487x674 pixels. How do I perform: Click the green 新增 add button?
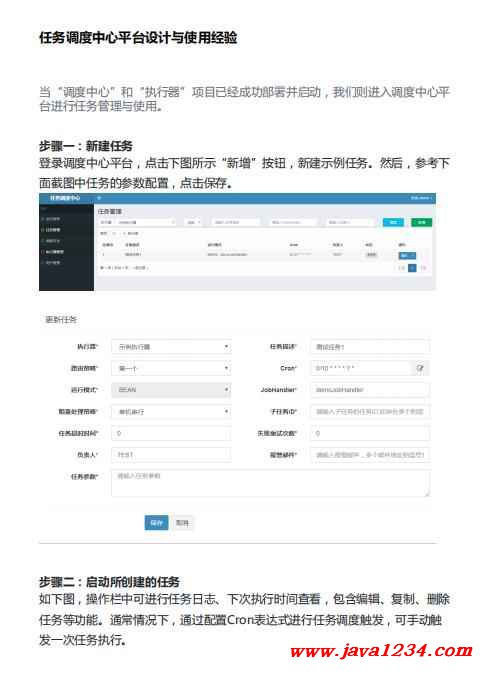(x=421, y=222)
